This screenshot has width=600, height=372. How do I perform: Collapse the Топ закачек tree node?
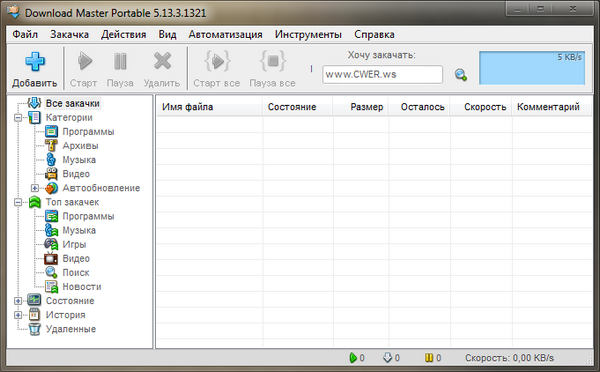pyautogui.click(x=18, y=202)
